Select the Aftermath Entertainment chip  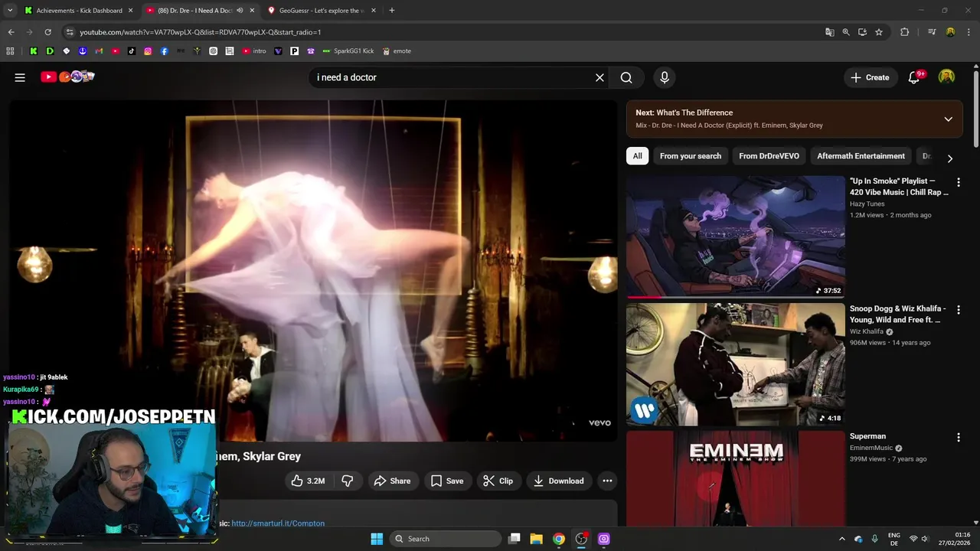click(861, 156)
